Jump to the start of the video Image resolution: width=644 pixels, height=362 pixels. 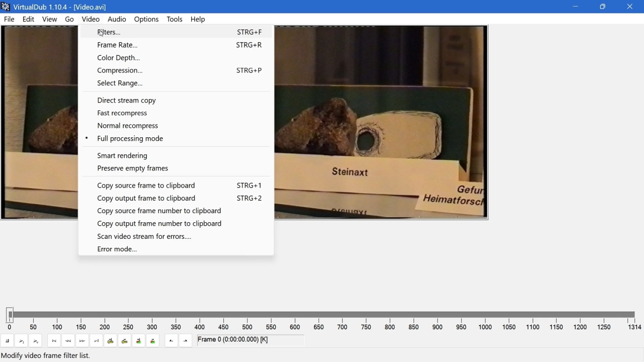54,341
